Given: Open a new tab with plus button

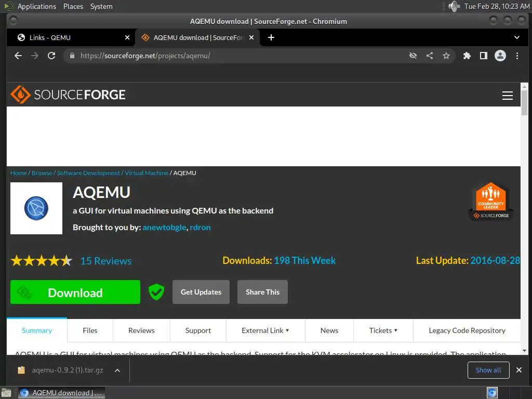Looking at the screenshot, I should tap(271, 37).
